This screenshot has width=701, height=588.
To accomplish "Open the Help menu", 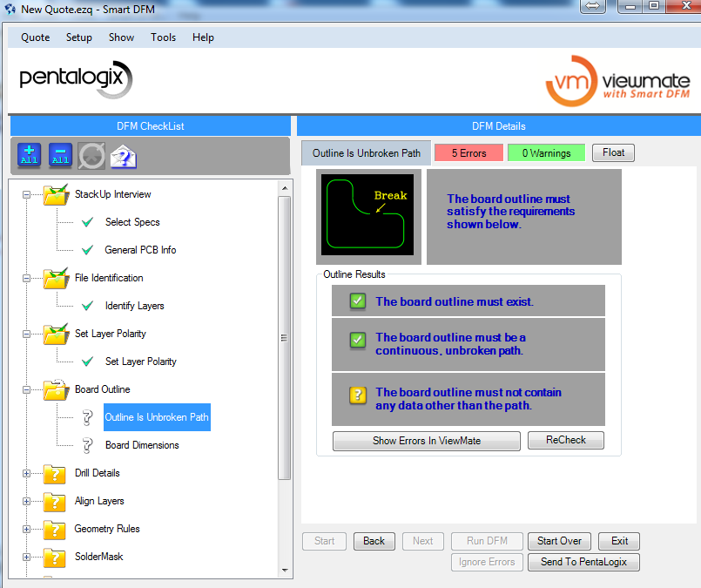I will (203, 37).
